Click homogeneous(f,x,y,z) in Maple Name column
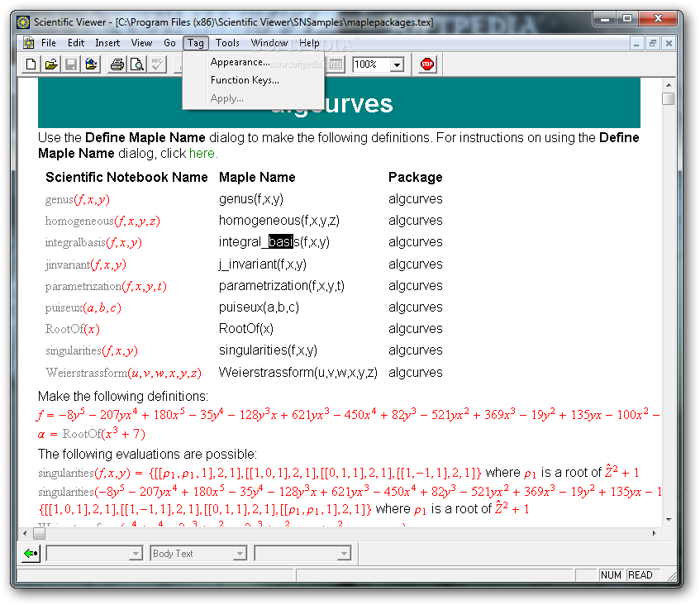Image resolution: width=700 pixels, height=605 pixels. [x=279, y=221]
